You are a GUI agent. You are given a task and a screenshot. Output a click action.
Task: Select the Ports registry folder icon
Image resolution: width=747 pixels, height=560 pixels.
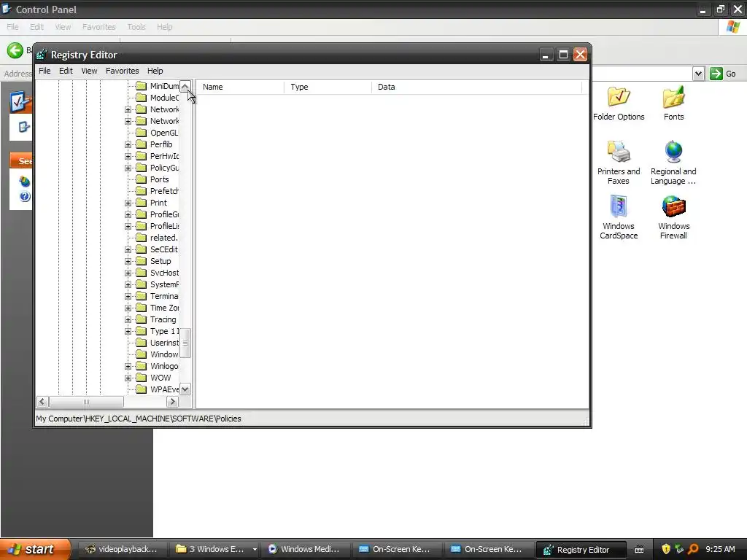[x=141, y=179]
